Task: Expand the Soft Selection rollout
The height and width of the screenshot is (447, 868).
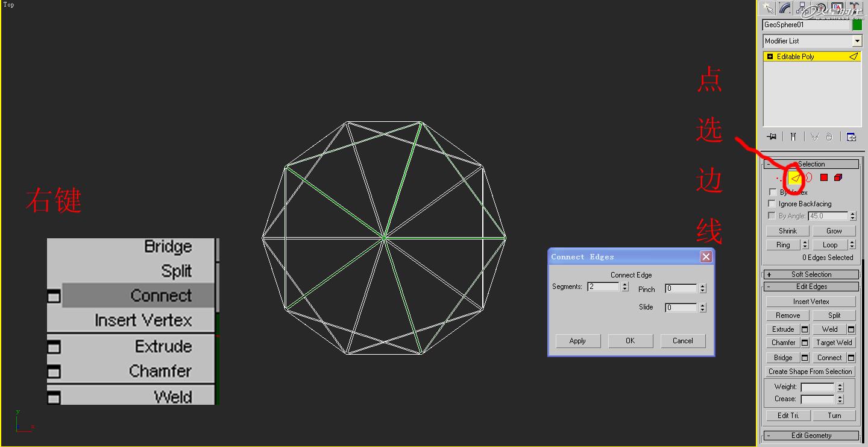Action: tap(811, 274)
